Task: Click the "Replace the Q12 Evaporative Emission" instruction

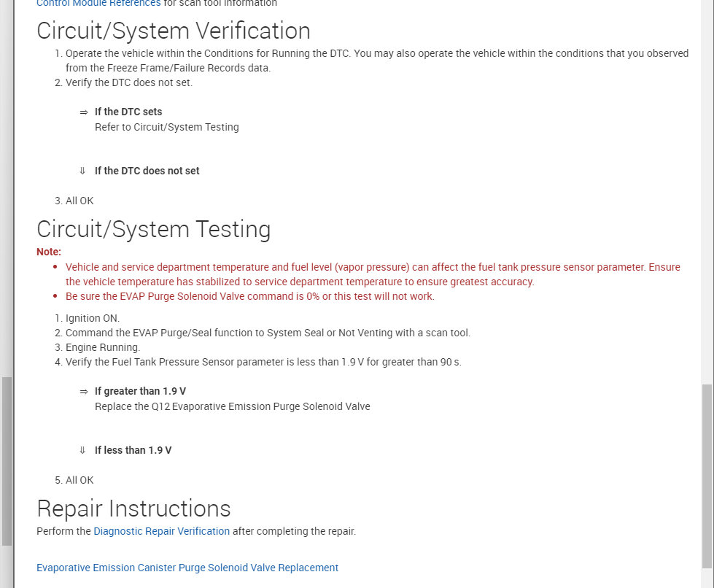Action: click(232, 406)
